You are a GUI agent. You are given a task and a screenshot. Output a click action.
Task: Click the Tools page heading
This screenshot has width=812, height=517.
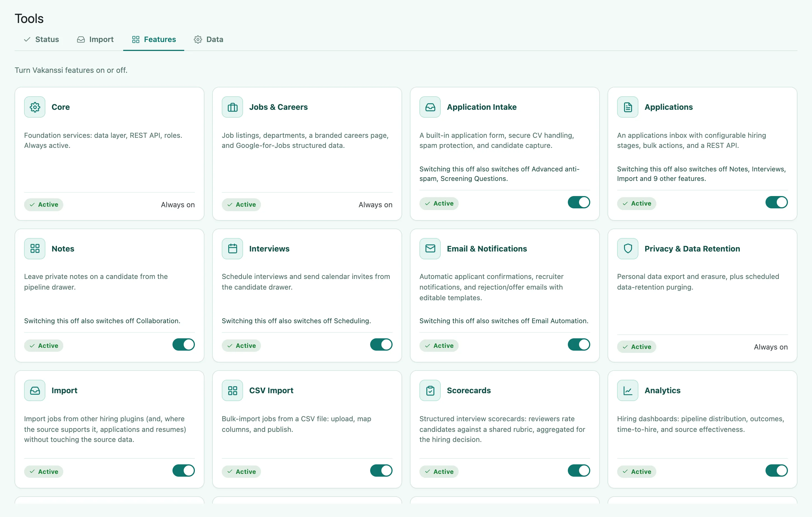pyautogui.click(x=29, y=18)
